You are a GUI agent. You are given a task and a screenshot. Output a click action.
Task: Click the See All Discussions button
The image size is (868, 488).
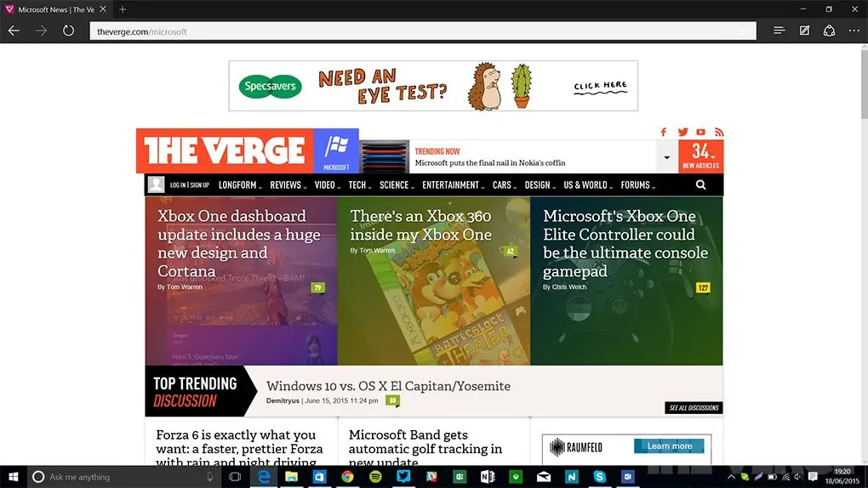[694, 408]
